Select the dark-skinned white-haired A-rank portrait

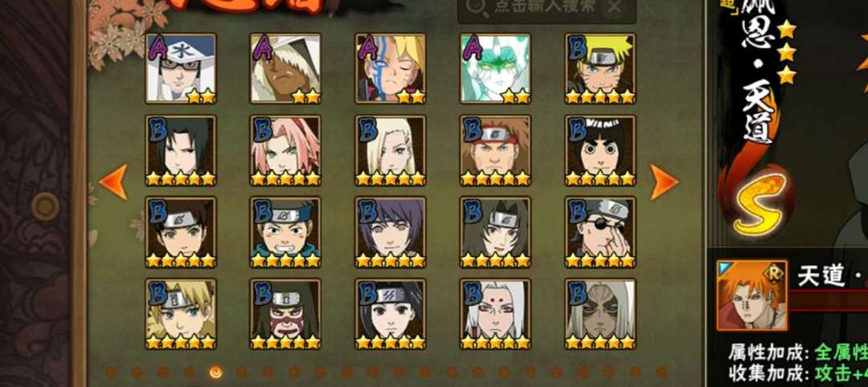click(285, 68)
